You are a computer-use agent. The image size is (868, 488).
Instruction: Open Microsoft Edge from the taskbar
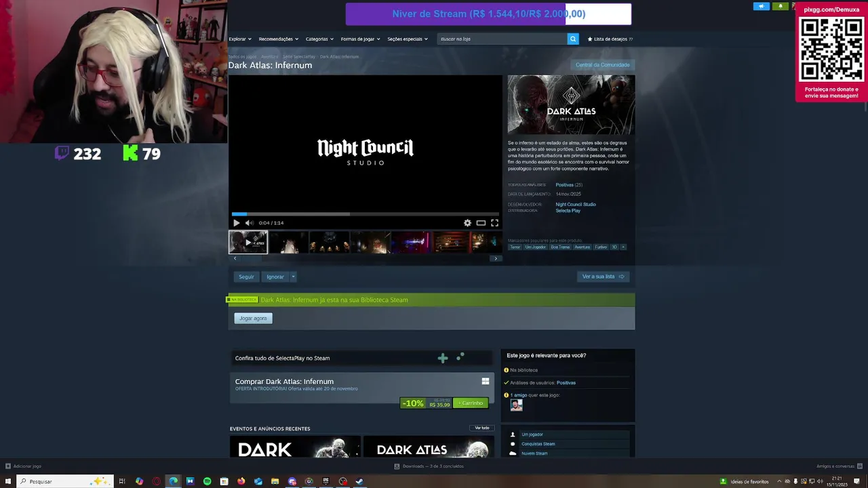tap(173, 481)
